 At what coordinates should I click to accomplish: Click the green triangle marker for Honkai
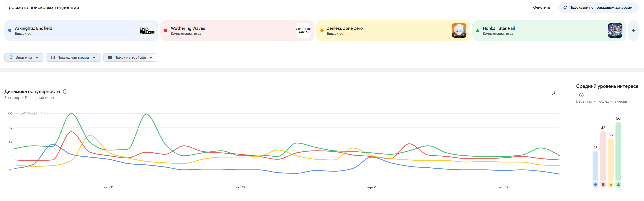pyautogui.click(x=478, y=30)
